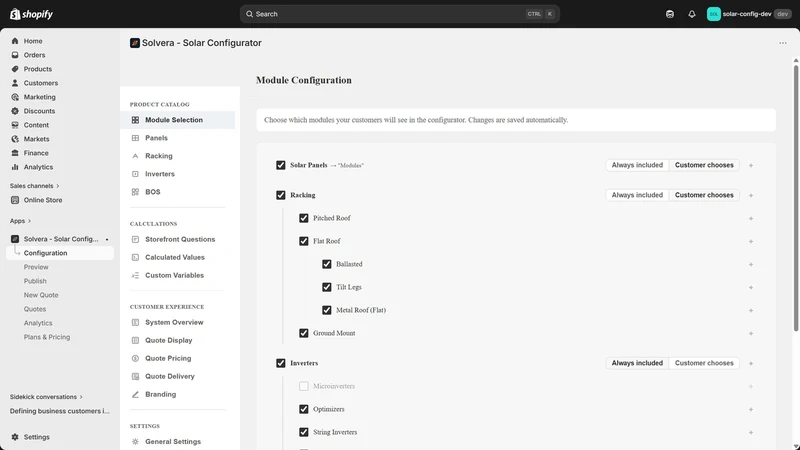Click the Quote Pricing icon
800x450 pixels.
click(135, 358)
